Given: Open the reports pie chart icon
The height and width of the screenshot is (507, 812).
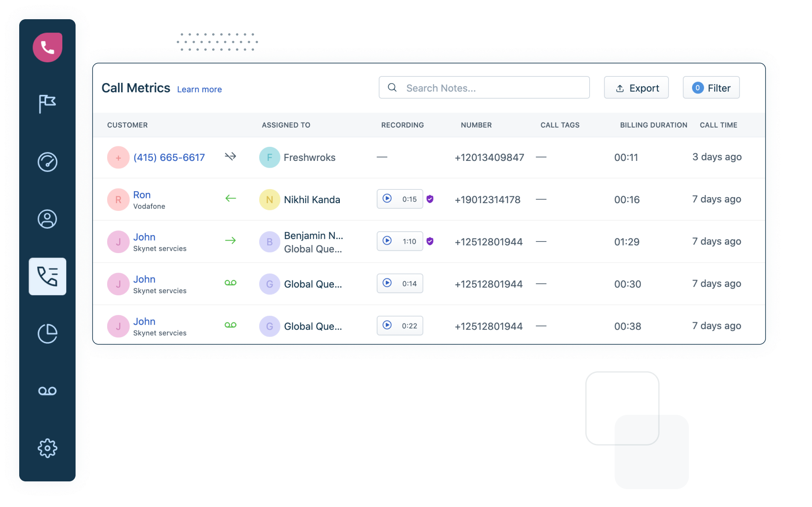Looking at the screenshot, I should 47,334.
